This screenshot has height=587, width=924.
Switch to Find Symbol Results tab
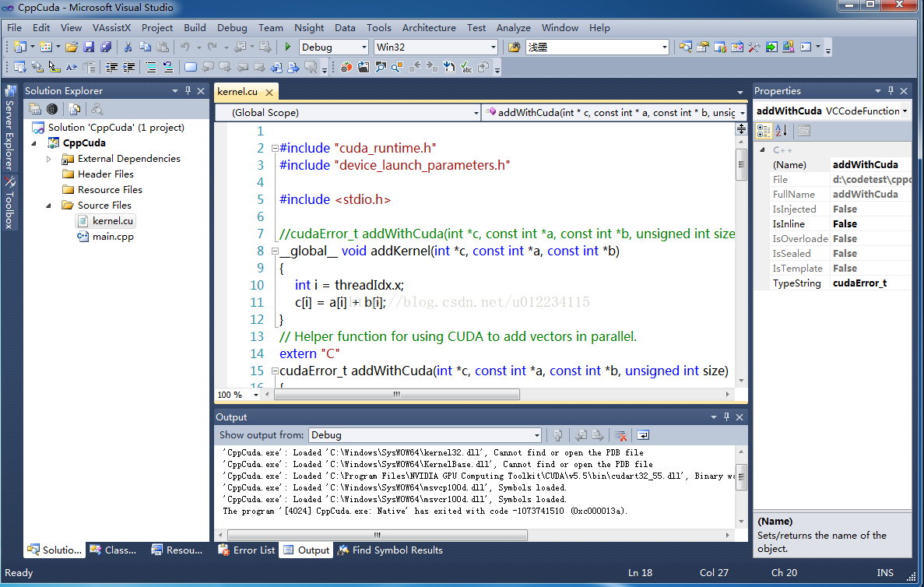tap(389, 550)
